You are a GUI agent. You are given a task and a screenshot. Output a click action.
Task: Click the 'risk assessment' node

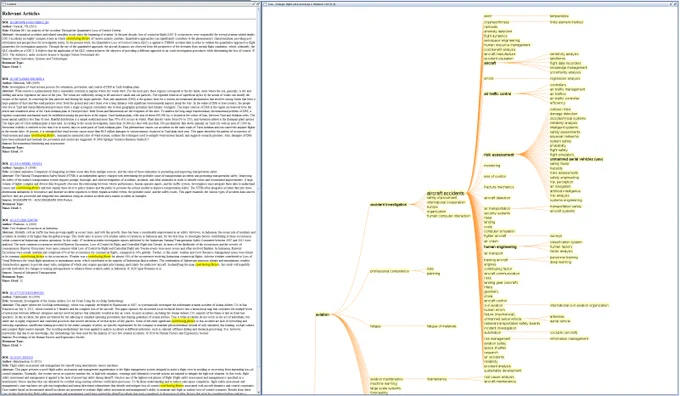(x=499, y=154)
